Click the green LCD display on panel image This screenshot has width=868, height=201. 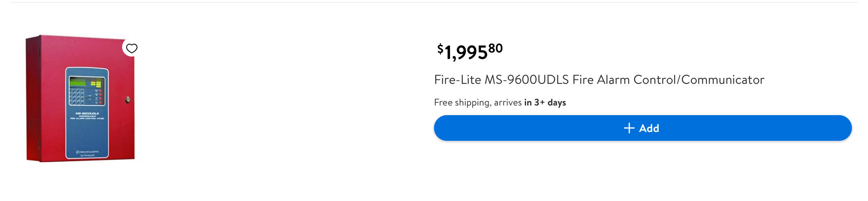(78, 82)
